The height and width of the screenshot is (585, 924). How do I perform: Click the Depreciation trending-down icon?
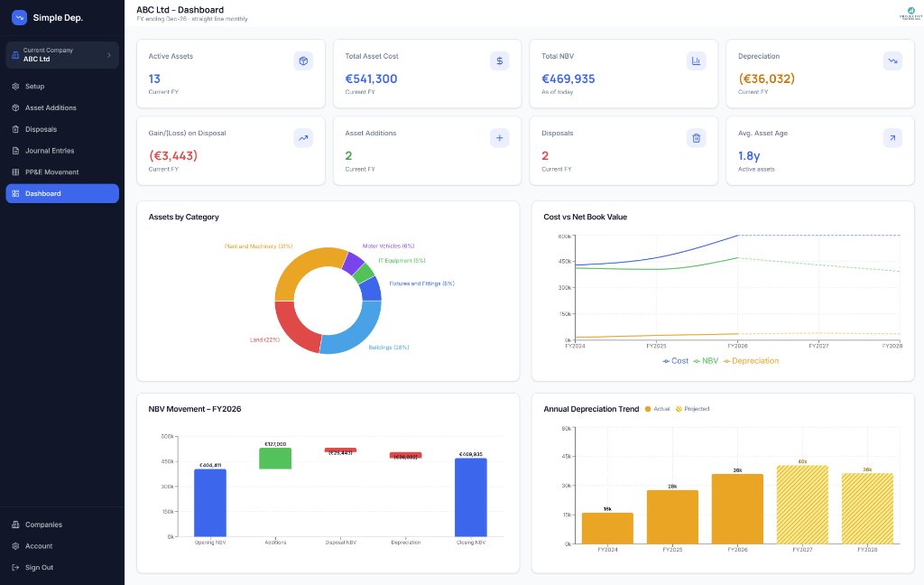892,60
